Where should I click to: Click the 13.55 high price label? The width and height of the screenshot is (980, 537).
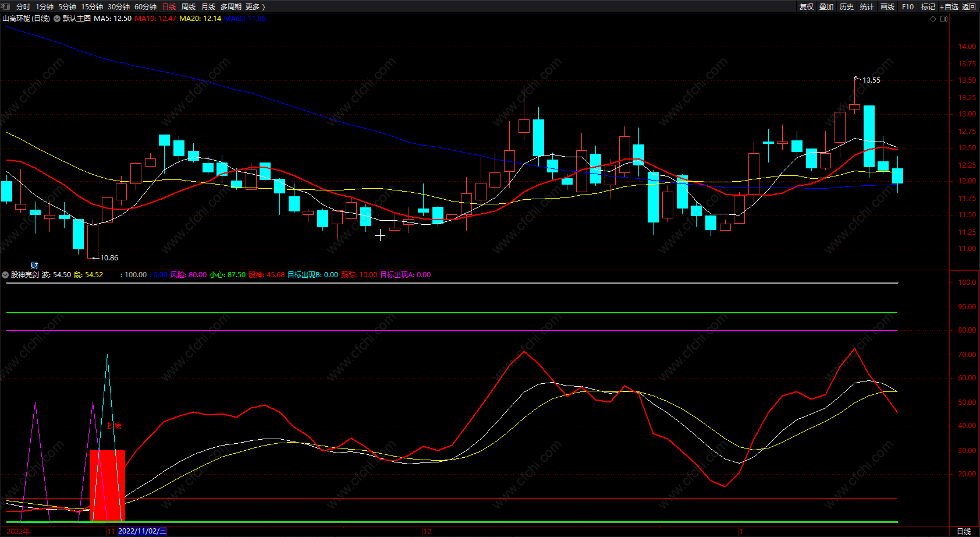pos(871,80)
